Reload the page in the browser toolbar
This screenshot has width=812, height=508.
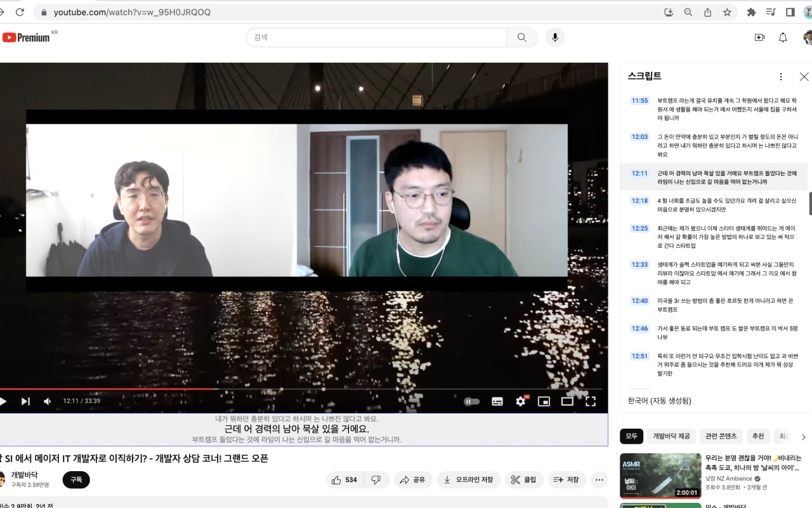[20, 12]
